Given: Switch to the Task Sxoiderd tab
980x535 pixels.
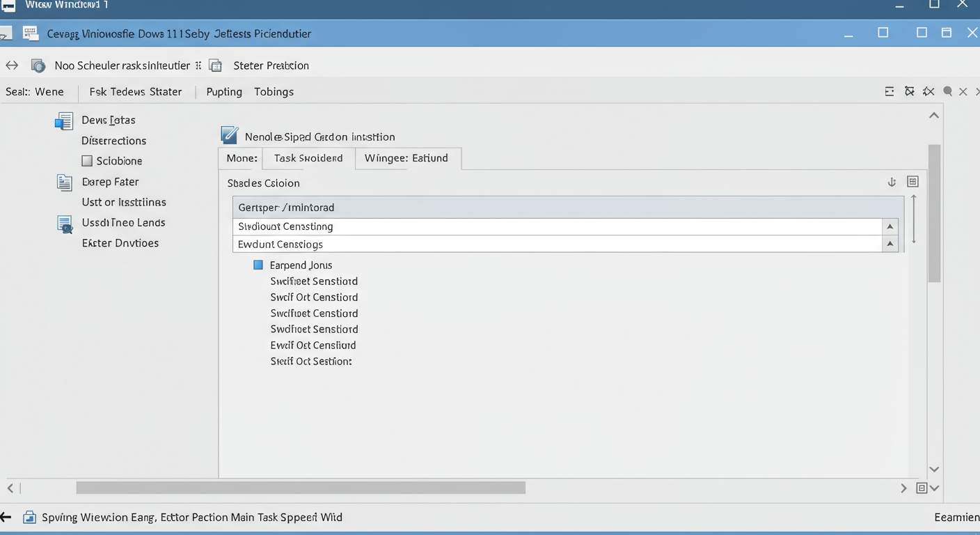Looking at the screenshot, I should [308, 158].
